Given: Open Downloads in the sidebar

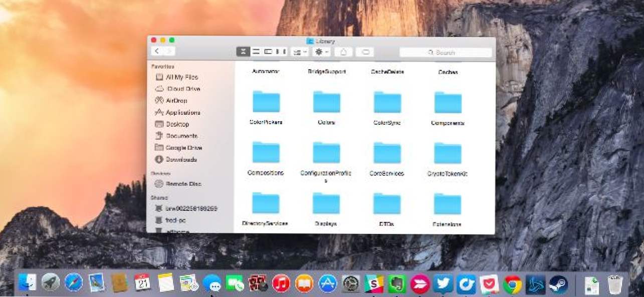Looking at the screenshot, I should tap(181, 160).
